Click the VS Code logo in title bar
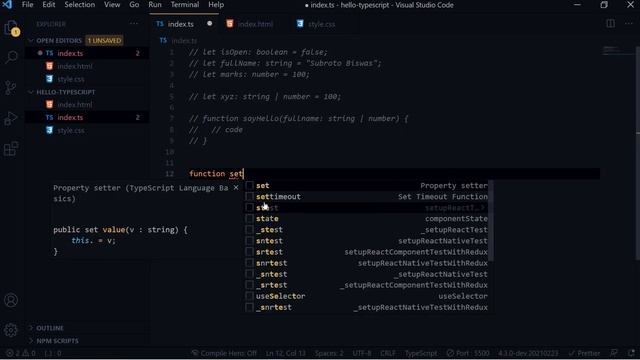This screenshot has height=360, width=640. point(7,5)
